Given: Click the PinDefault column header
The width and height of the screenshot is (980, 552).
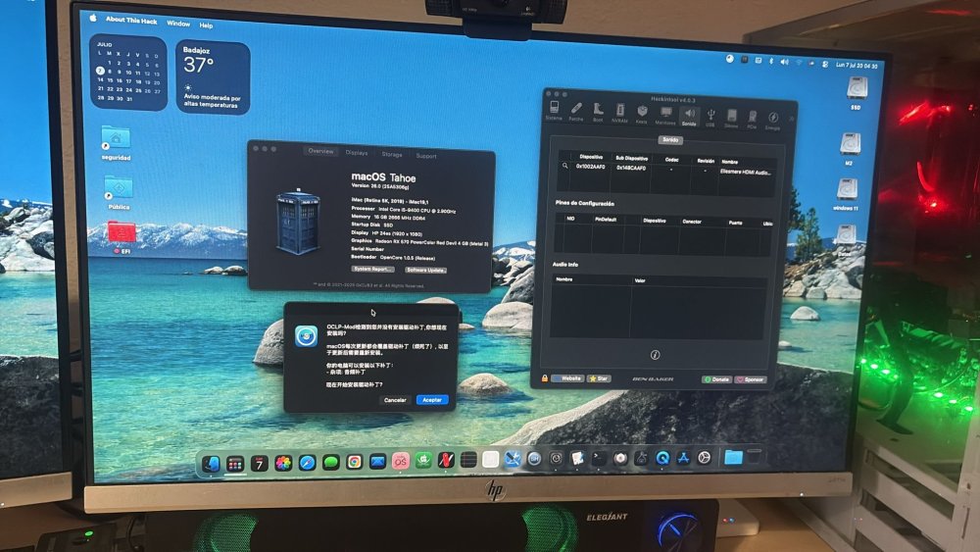Looking at the screenshot, I should [x=605, y=220].
